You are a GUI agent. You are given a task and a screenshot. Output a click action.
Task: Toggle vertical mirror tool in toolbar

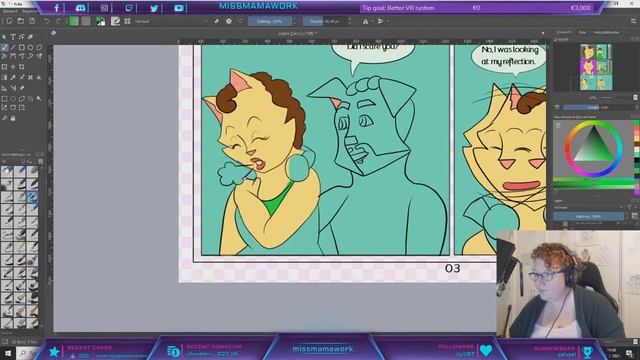(x=380, y=21)
